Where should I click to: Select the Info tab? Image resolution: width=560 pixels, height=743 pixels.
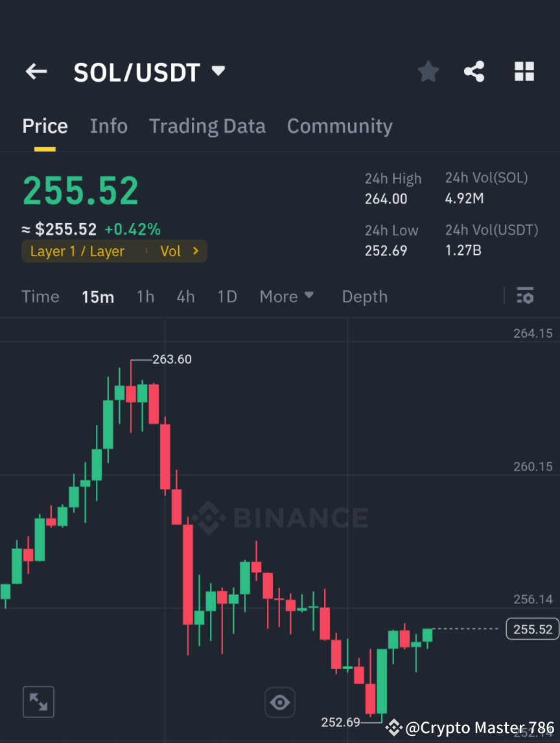108,126
